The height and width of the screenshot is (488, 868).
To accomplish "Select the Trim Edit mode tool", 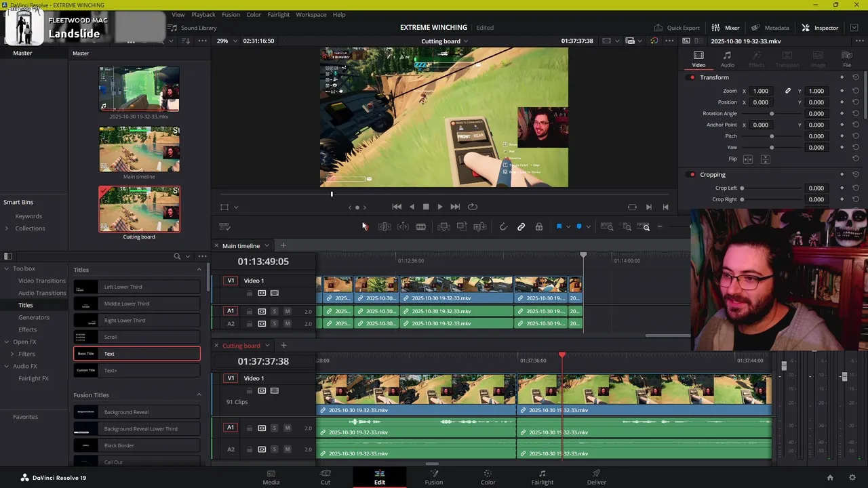I will click(384, 227).
